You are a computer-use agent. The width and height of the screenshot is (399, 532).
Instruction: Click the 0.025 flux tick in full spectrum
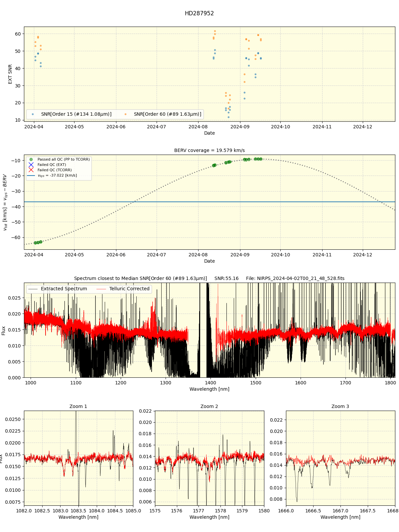(x=14, y=298)
